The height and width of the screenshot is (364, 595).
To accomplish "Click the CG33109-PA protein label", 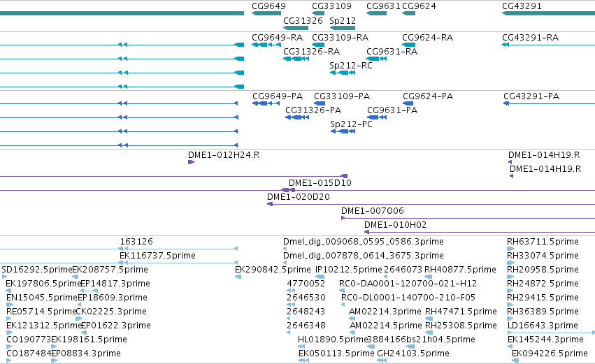I will [342, 96].
